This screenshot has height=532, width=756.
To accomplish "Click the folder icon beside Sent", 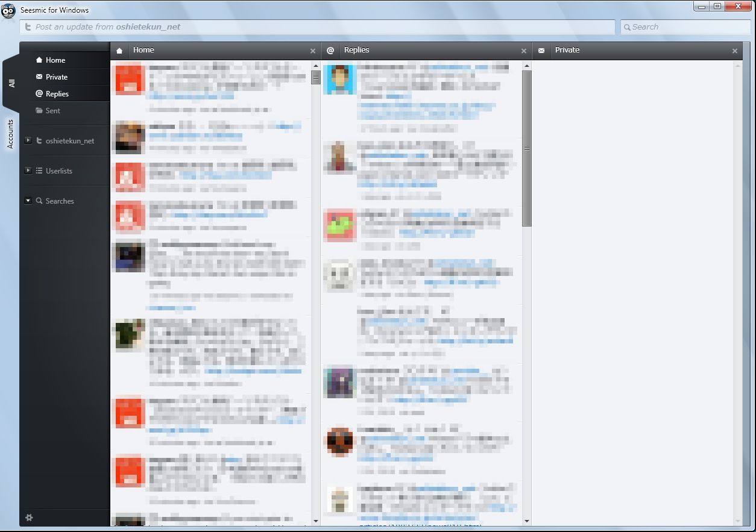I will point(39,110).
